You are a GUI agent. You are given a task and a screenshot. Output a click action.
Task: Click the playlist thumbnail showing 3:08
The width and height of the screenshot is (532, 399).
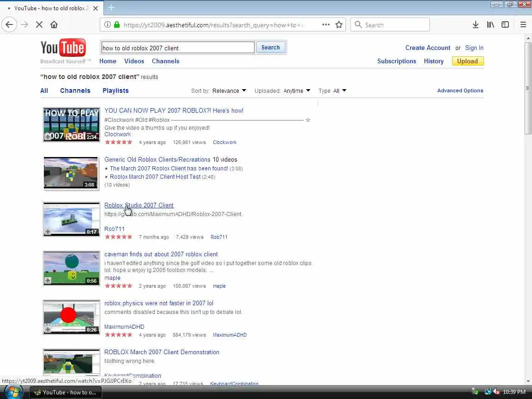click(71, 173)
